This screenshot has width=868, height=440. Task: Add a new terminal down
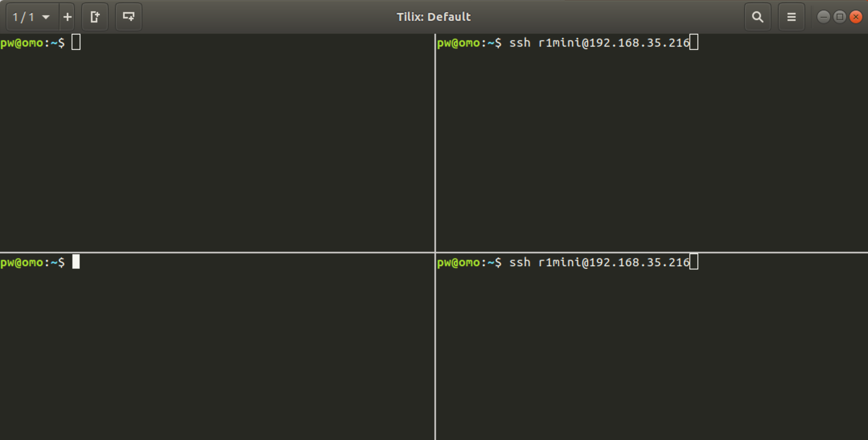pos(129,17)
